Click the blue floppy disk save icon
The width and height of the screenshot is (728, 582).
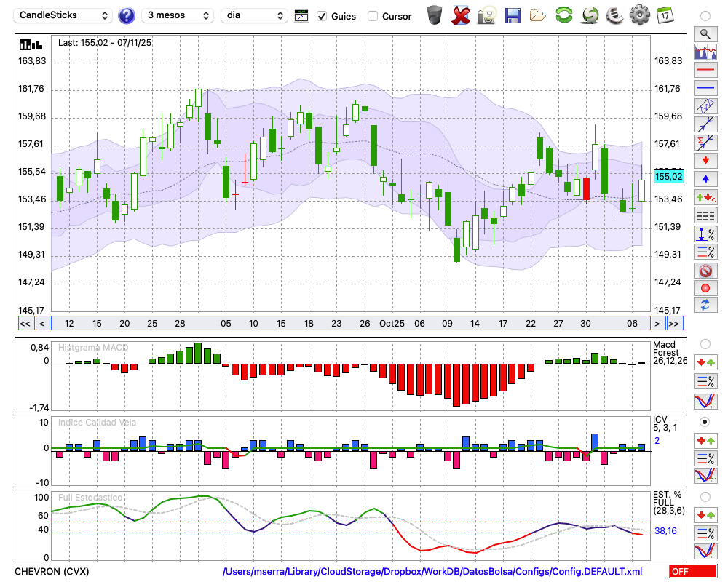(x=513, y=15)
